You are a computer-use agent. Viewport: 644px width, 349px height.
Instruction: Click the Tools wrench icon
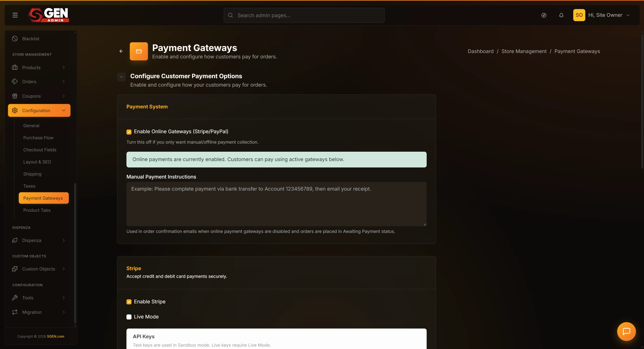[15, 298]
